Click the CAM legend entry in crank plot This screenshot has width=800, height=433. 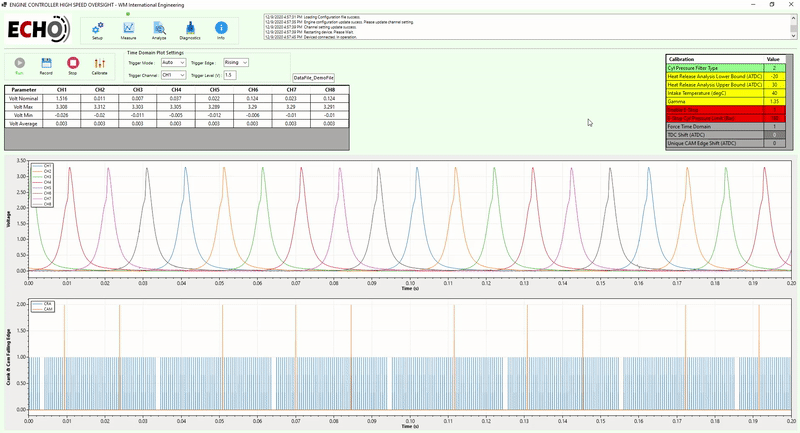(43, 309)
